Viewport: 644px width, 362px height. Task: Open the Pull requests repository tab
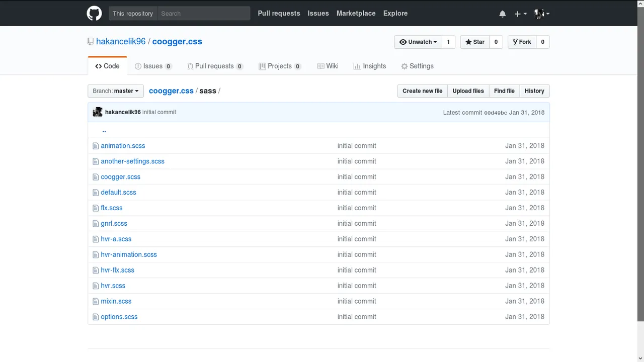click(215, 66)
